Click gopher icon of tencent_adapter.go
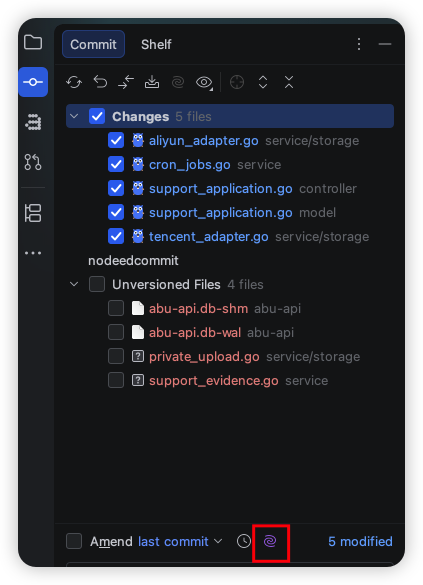Viewport: 423px width, 585px height. coord(138,237)
